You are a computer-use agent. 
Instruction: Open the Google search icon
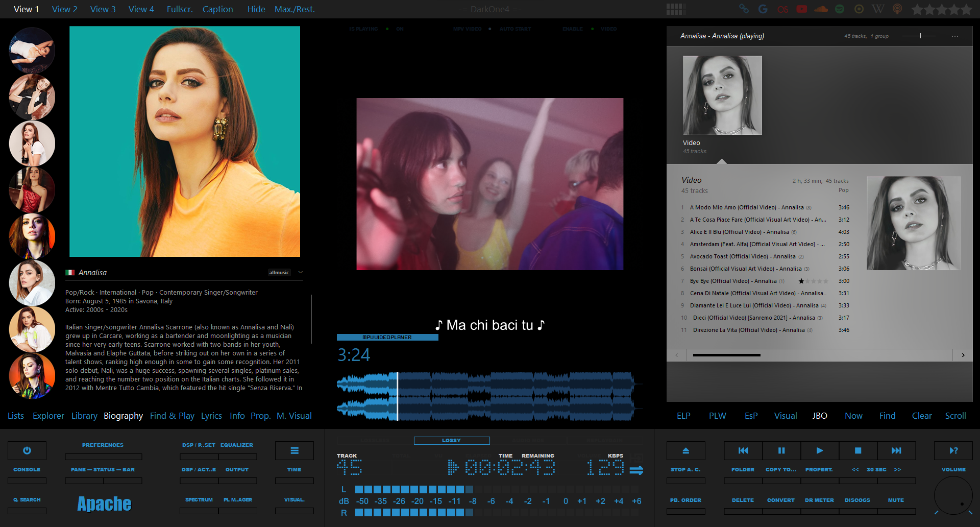coord(763,9)
